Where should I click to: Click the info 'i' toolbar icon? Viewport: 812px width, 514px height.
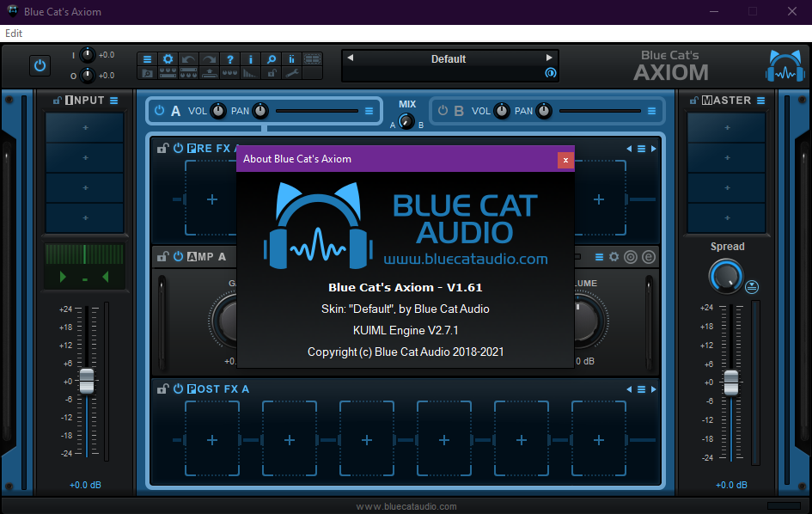click(x=251, y=59)
